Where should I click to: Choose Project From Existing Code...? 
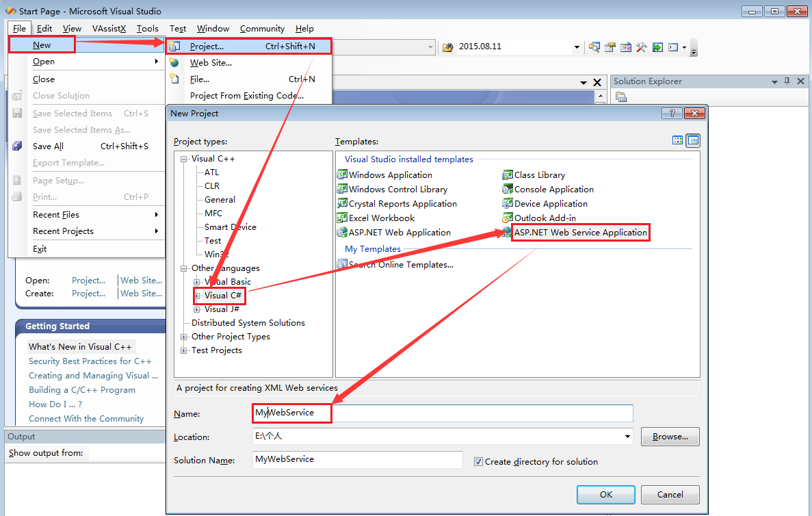coord(248,96)
